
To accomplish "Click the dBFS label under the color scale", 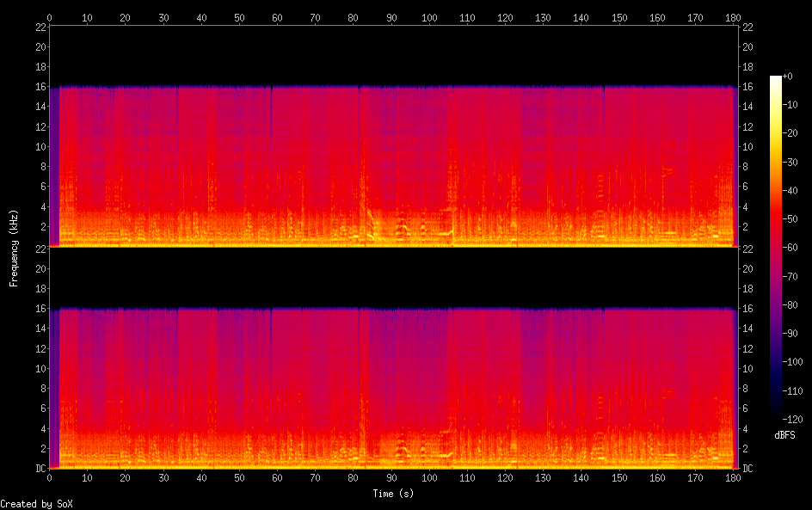I will (784, 436).
